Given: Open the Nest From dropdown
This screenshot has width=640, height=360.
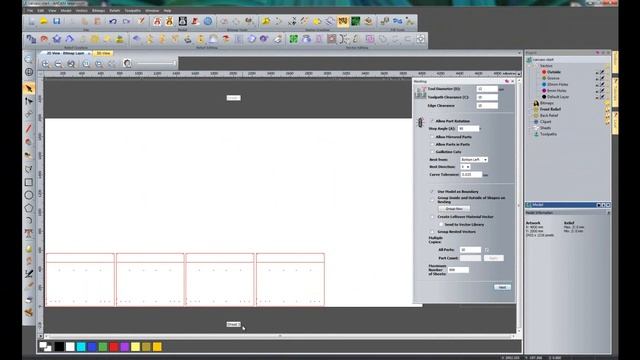Looking at the screenshot, I should pos(473,160).
